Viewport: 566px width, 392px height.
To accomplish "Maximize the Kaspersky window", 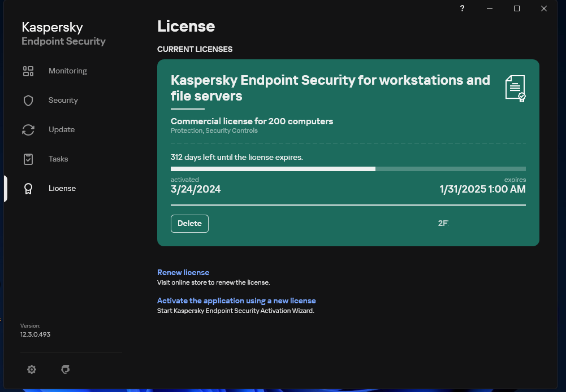I will (517, 8).
